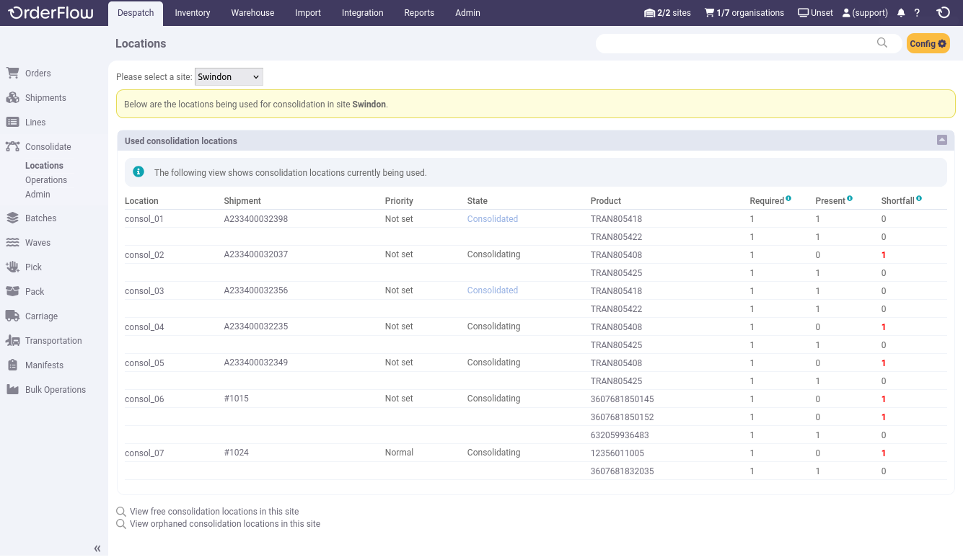Click shipment A233400032398
The width and height of the screenshot is (963, 560).
[256, 218]
